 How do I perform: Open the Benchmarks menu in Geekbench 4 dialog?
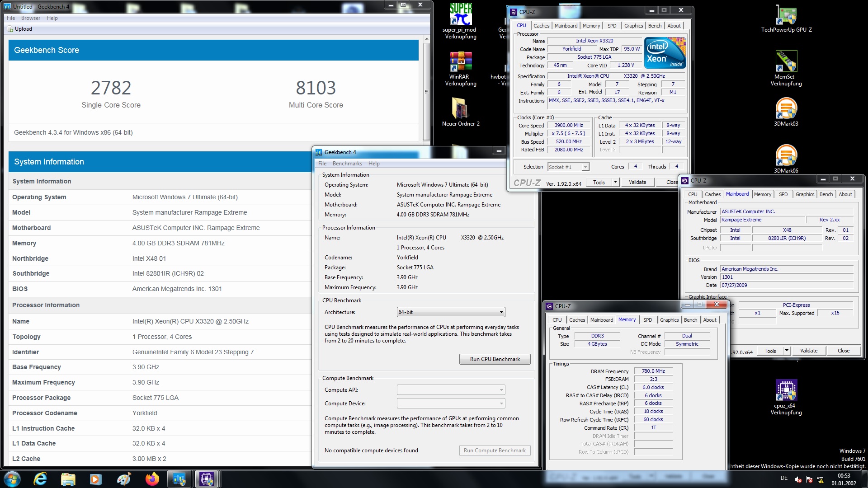[347, 164]
